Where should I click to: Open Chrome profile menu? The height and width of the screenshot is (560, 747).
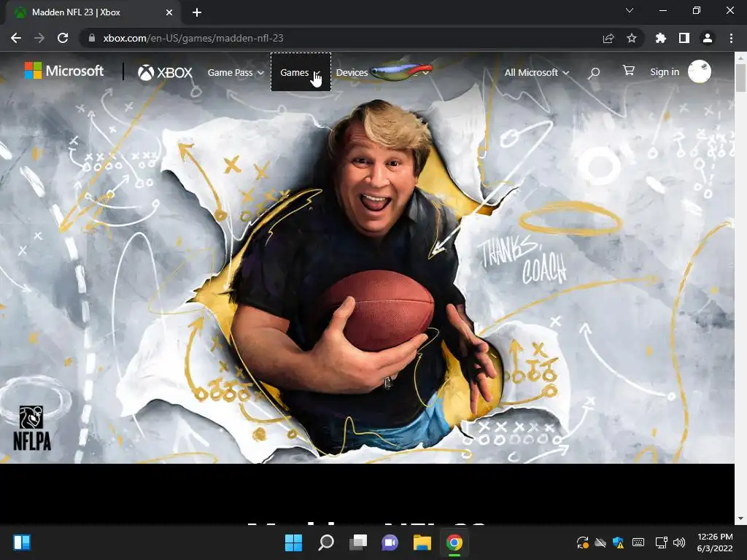click(x=708, y=38)
